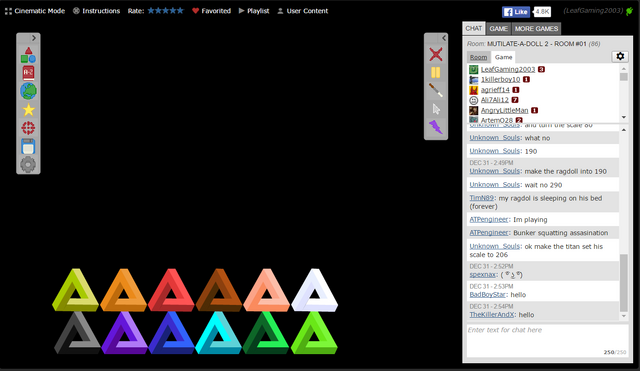Screen dimensions: 640x371
Task: Open user LeafGaming2003 in the user list
Action: [x=508, y=69]
